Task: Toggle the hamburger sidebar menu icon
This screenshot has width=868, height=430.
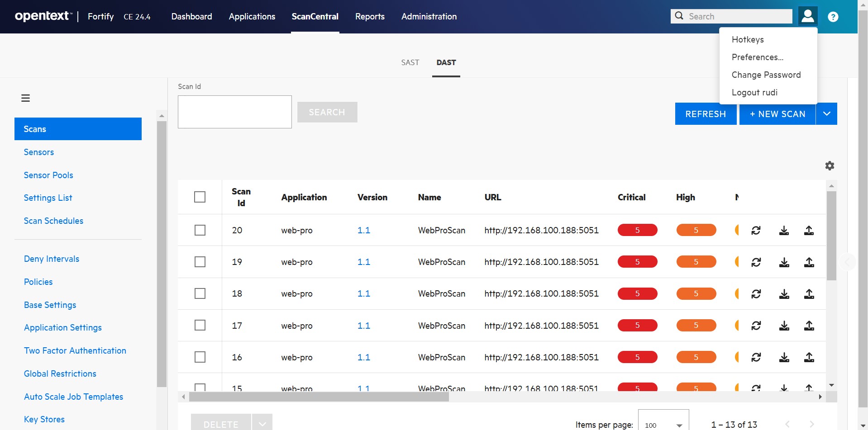Action: (26, 98)
